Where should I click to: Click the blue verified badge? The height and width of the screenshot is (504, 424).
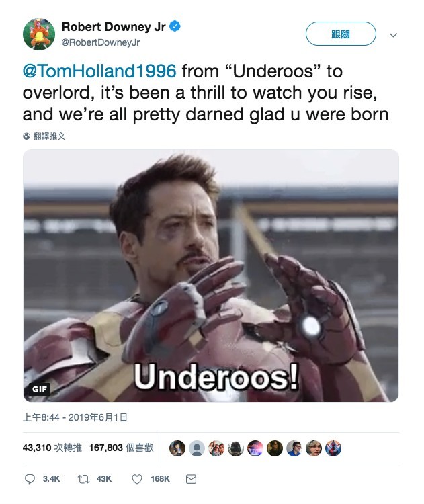[x=175, y=26]
